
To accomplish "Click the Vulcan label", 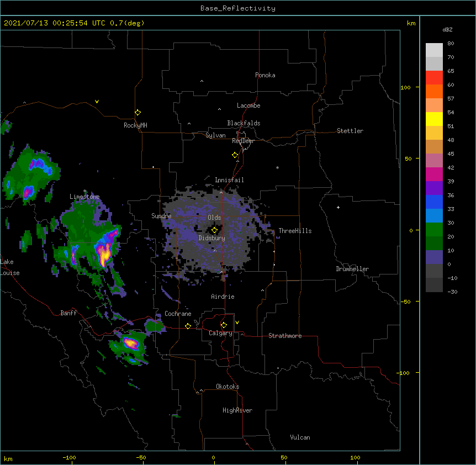I will pyautogui.click(x=300, y=437).
